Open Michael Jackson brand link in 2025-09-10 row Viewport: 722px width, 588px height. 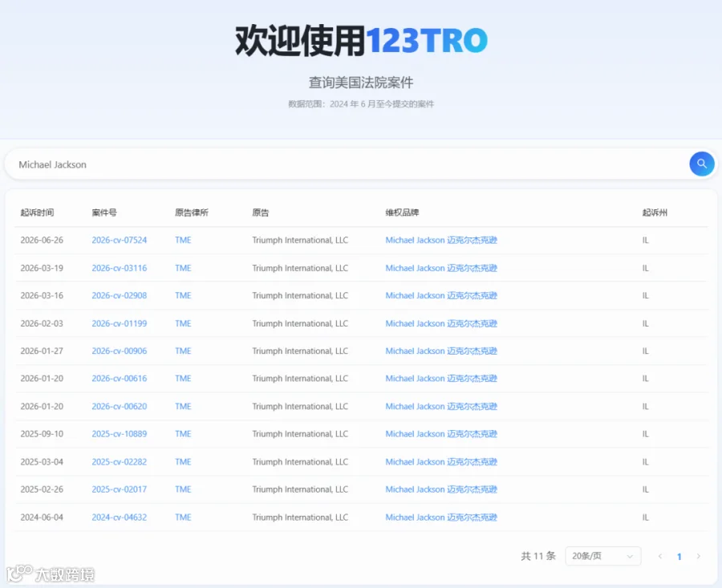point(441,434)
